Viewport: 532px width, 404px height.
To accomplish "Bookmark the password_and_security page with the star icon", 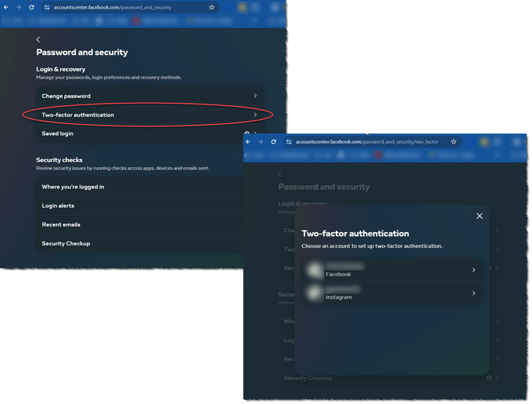I will point(211,7).
